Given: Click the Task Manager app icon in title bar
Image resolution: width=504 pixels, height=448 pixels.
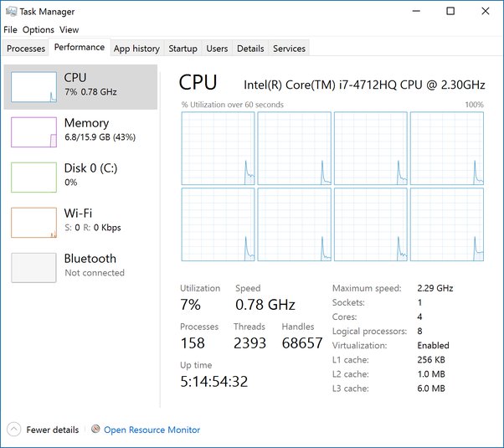Looking at the screenshot, I should (x=11, y=12).
